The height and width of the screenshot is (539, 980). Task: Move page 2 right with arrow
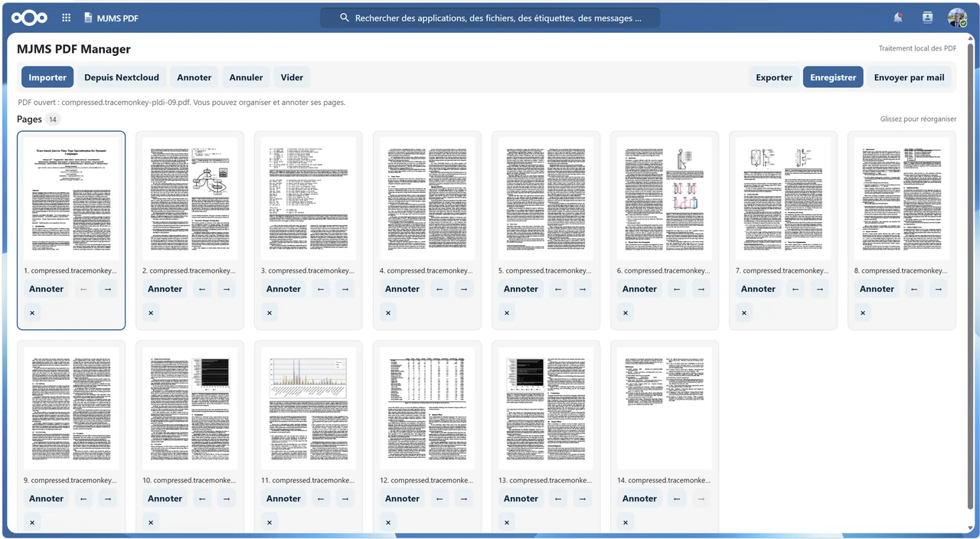[x=227, y=289]
